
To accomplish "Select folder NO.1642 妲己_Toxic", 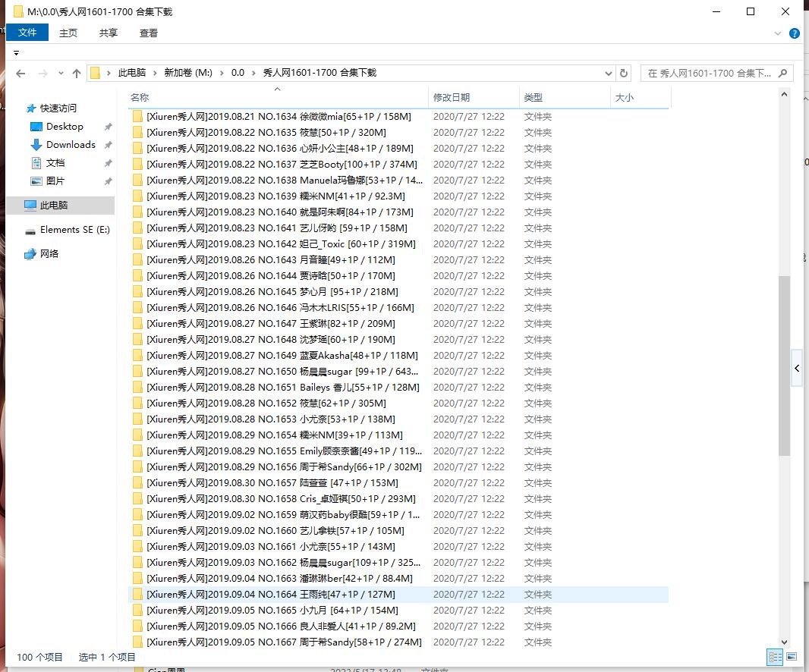I will point(282,244).
